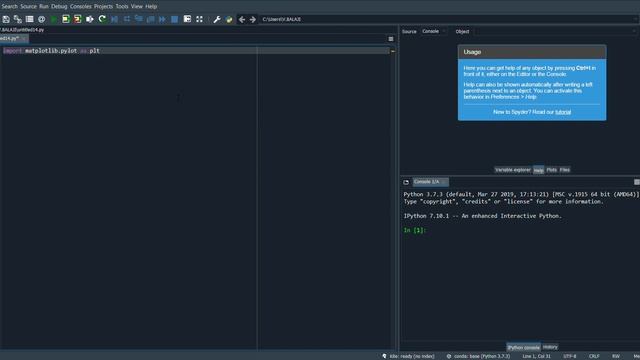Click the Object input combo box

[556, 31]
